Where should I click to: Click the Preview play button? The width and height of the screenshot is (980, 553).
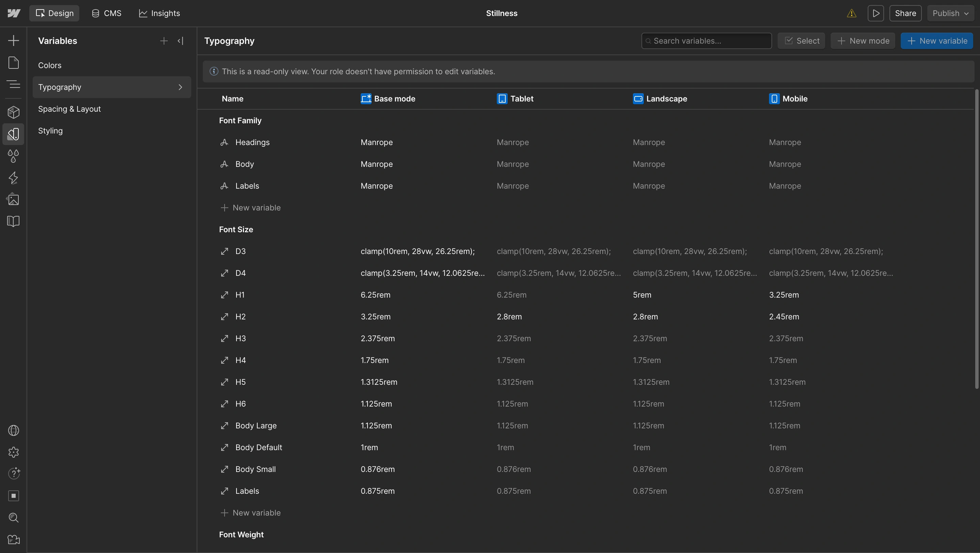pos(876,13)
